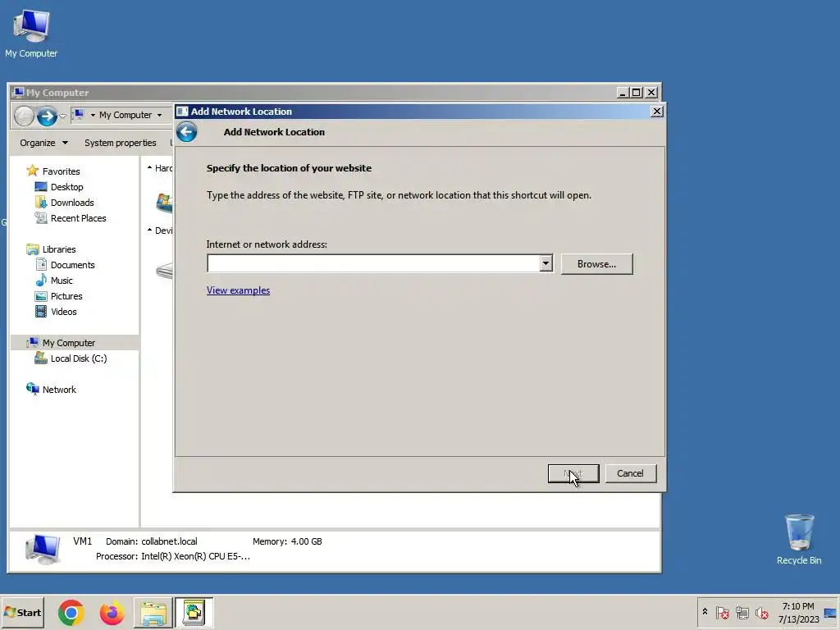
Task: Launch Google Chrome from the taskbar
Action: tap(71, 613)
